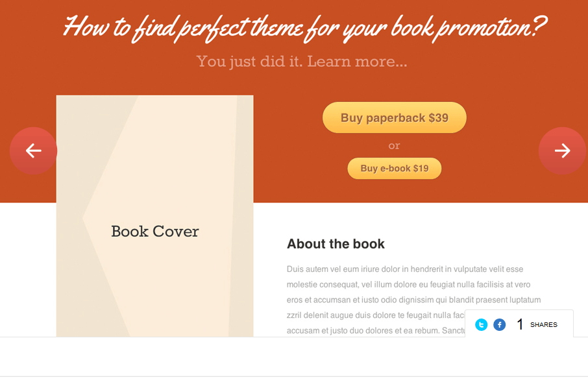Click the line starting 'accusam et justo'

pyautogui.click(x=376, y=331)
